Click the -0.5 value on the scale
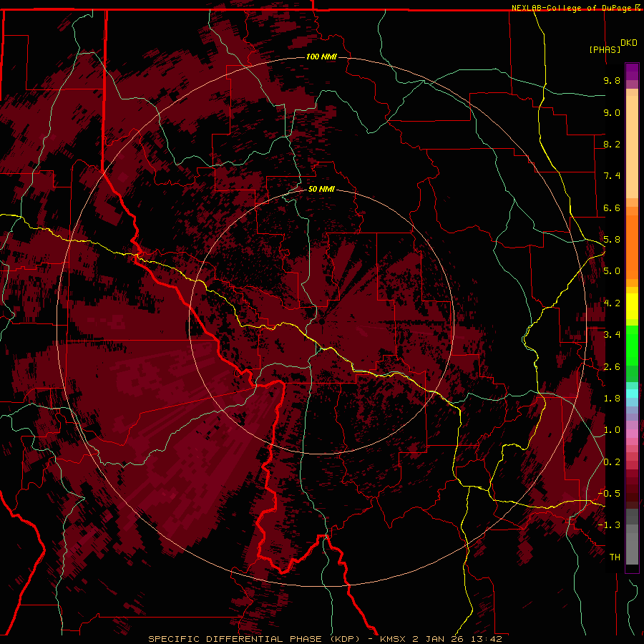The image size is (644, 644). click(x=609, y=494)
